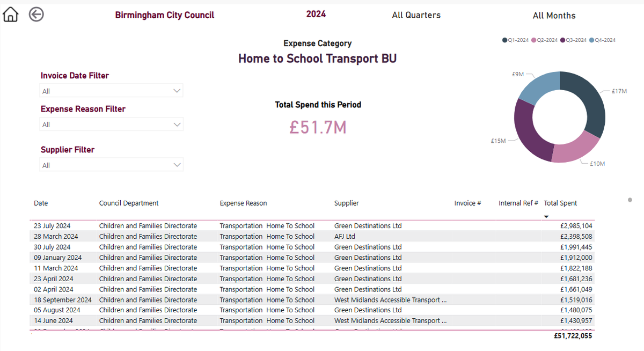Select the 14 June 2024 date cell

click(53, 321)
